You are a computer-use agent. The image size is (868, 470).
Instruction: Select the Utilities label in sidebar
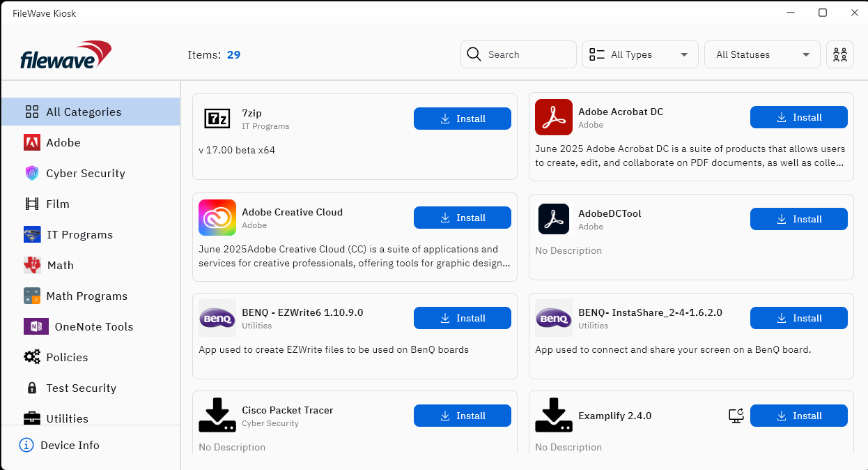click(67, 418)
